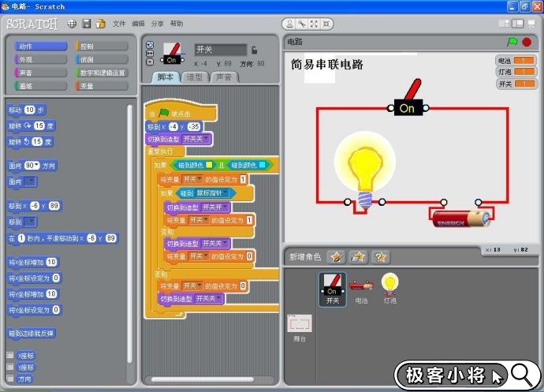The image size is (544, 392).
Task: Open the 开关关 costume dropdown under the flag block
Action: pyautogui.click(x=206, y=139)
